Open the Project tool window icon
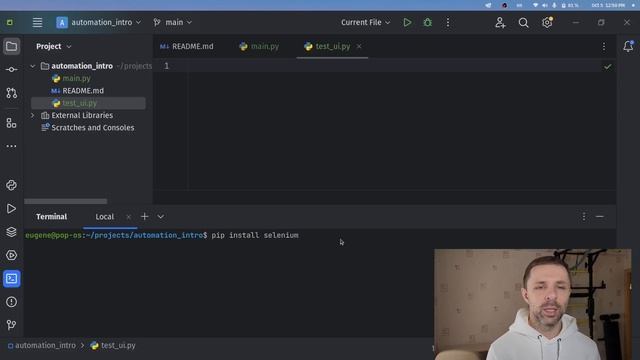640x360 pixels. [x=11, y=46]
